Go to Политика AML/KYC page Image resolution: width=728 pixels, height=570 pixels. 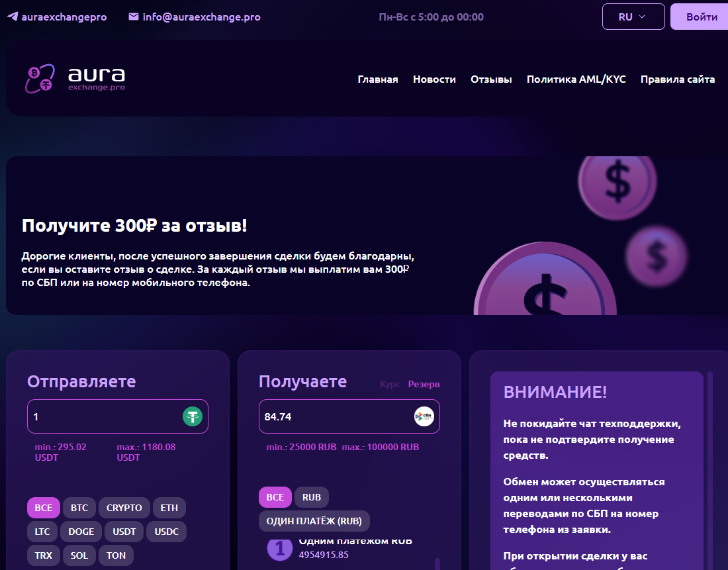tap(576, 79)
